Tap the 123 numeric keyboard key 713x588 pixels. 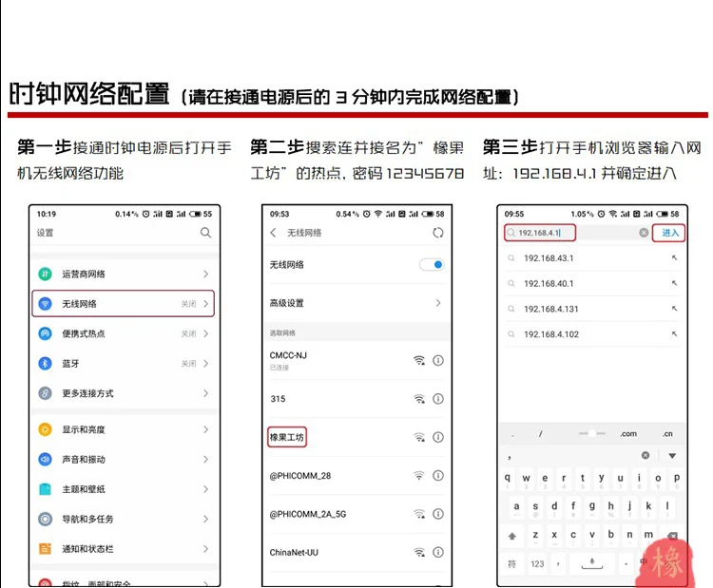coord(537,564)
